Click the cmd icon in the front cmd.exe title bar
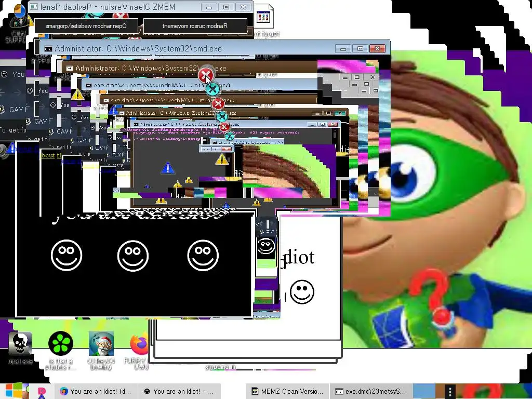532x399 pixels. (48, 48)
